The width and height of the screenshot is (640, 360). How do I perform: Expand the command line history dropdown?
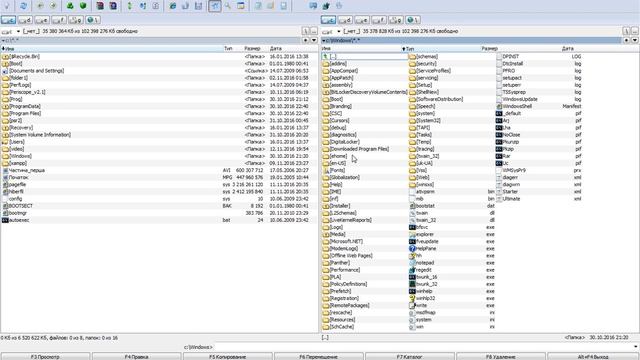(x=636, y=347)
